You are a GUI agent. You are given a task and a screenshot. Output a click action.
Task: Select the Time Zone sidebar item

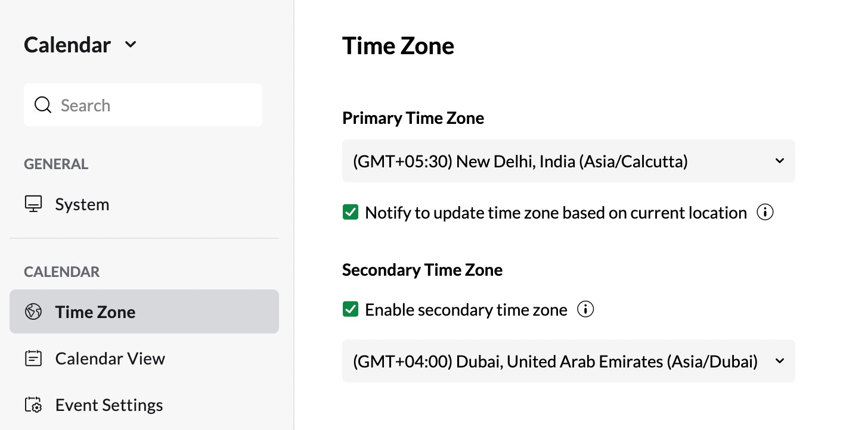point(95,311)
